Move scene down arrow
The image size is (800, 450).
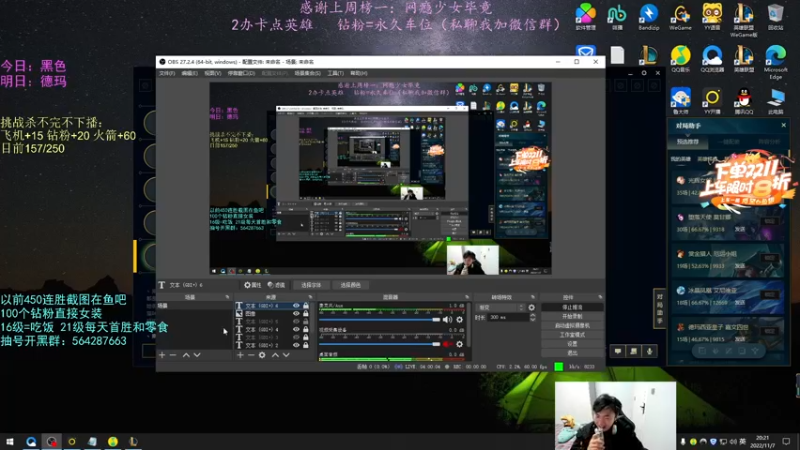pos(197,355)
